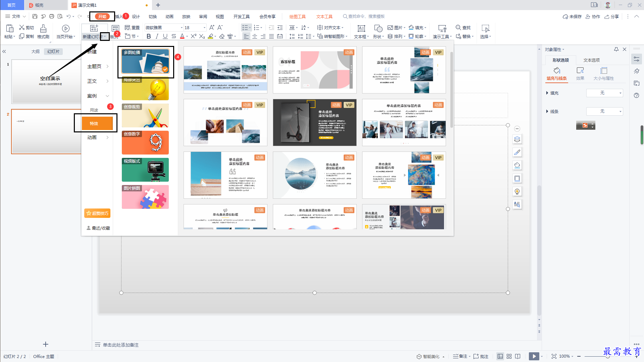This screenshot has height=362, width=644.
Task: Click the pen icon beside the slide
Action: click(517, 153)
